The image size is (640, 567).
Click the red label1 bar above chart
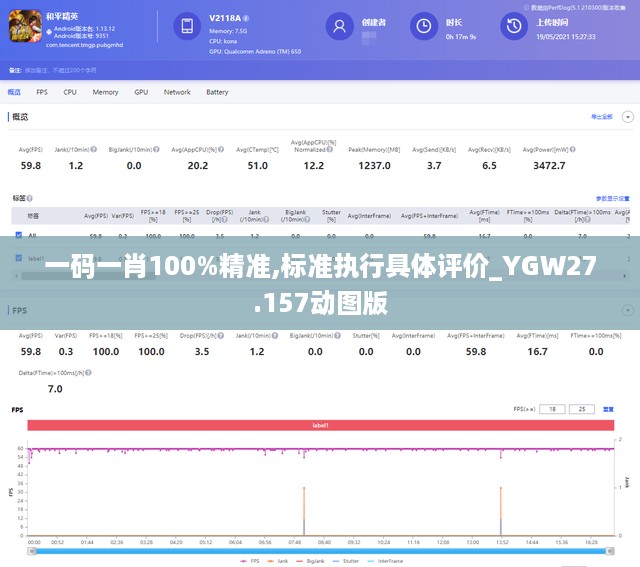pos(321,425)
